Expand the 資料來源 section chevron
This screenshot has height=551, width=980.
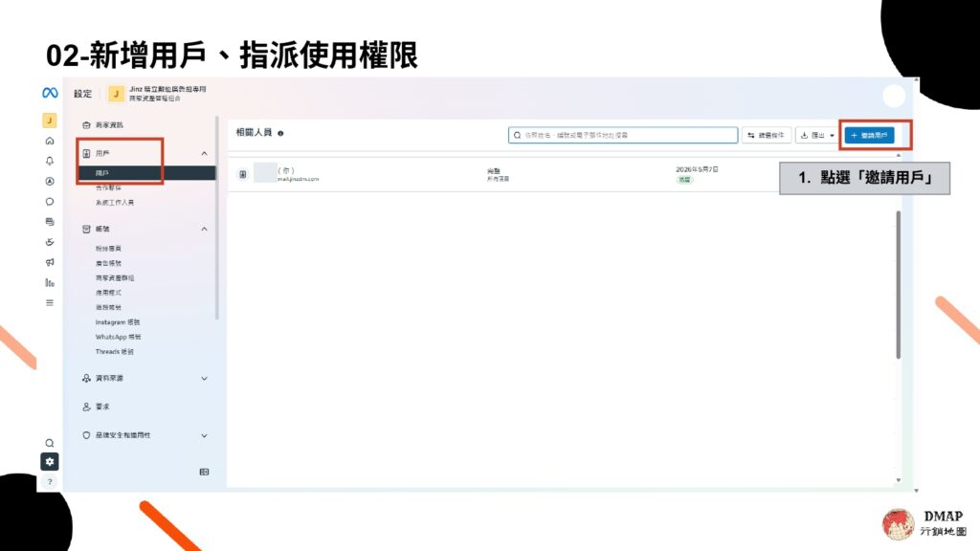coord(205,379)
